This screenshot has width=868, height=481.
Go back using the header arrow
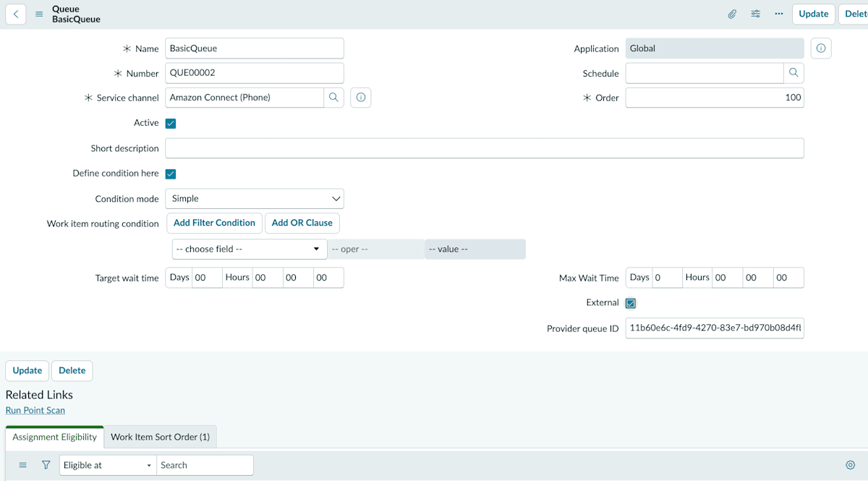pos(16,14)
